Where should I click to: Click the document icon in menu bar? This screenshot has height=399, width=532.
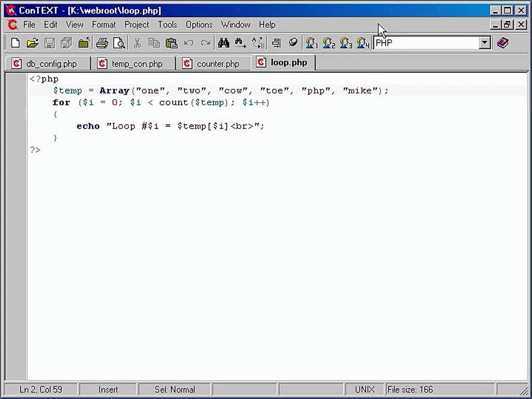(12, 25)
